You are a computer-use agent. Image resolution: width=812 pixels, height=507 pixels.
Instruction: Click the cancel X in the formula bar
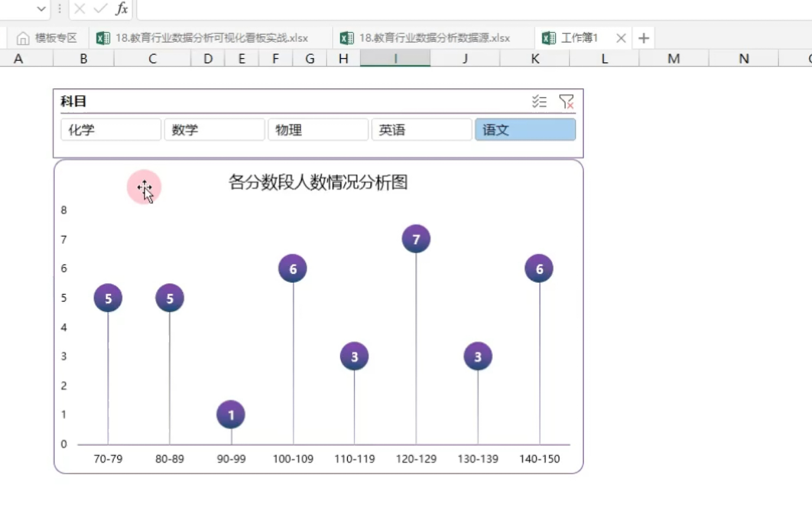79,9
